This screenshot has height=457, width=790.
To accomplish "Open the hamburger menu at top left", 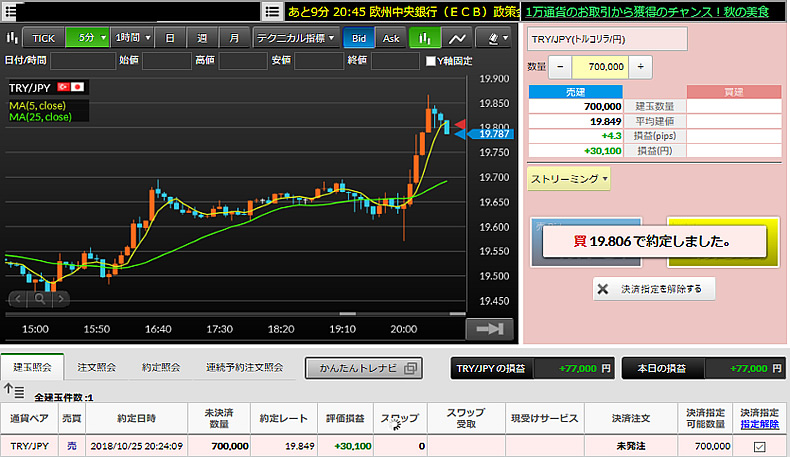I will pos(9,11).
